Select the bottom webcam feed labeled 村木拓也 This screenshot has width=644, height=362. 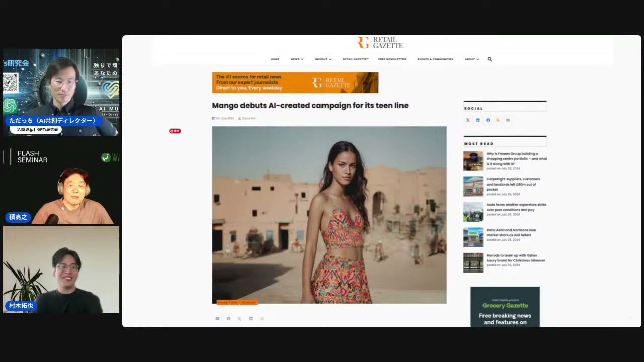click(x=61, y=270)
